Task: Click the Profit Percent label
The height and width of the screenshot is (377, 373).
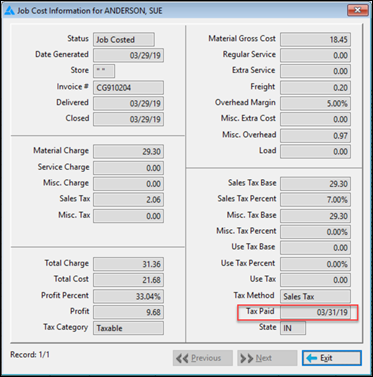Action: click(65, 295)
